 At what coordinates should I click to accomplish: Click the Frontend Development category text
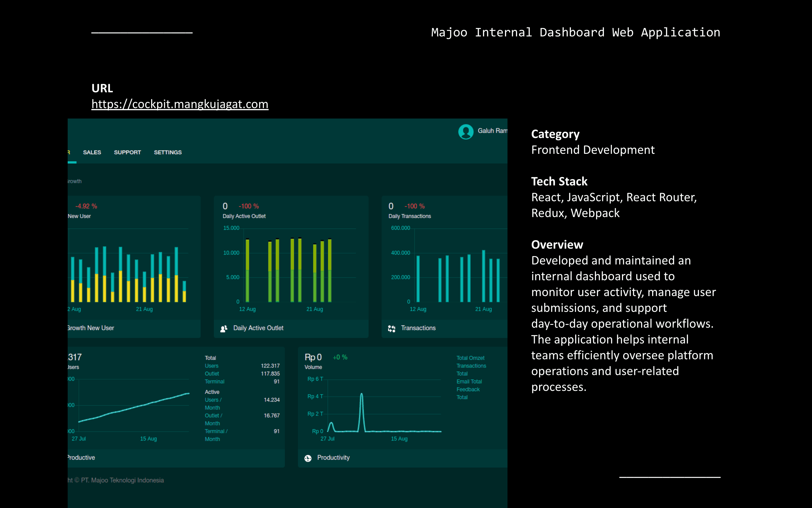click(593, 150)
